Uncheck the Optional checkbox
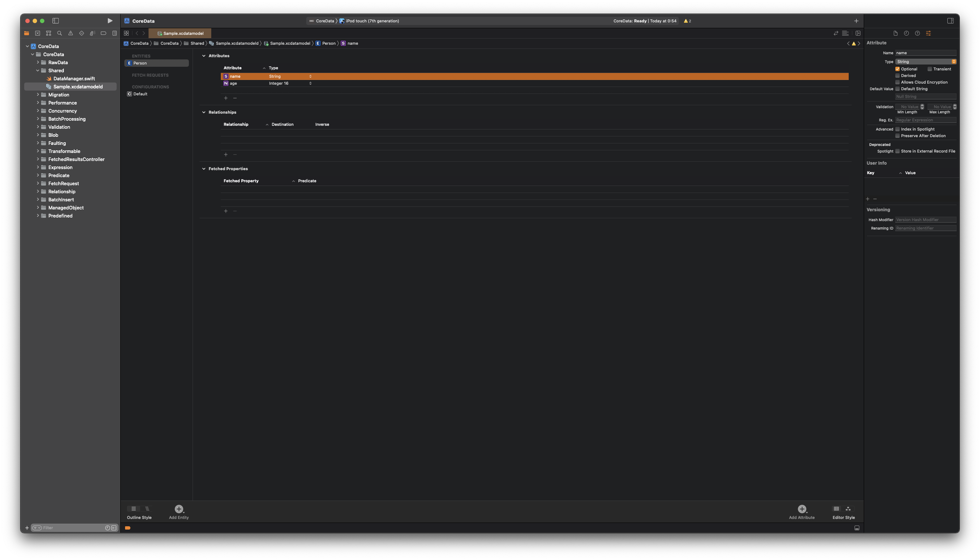The image size is (980, 560). 897,69
